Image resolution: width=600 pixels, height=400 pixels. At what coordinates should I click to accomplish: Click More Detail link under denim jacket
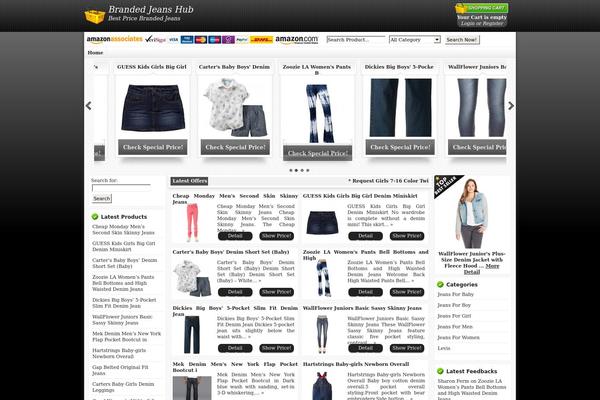click(481, 269)
